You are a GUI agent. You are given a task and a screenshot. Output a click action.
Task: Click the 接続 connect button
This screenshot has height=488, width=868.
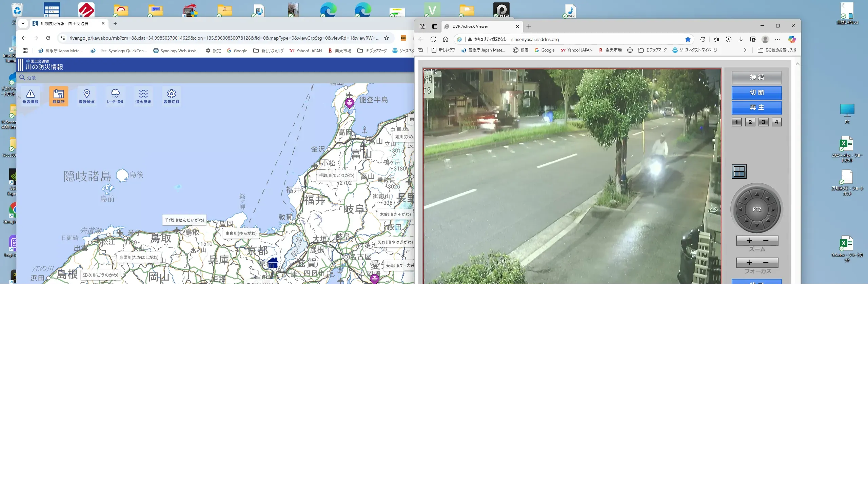756,77
